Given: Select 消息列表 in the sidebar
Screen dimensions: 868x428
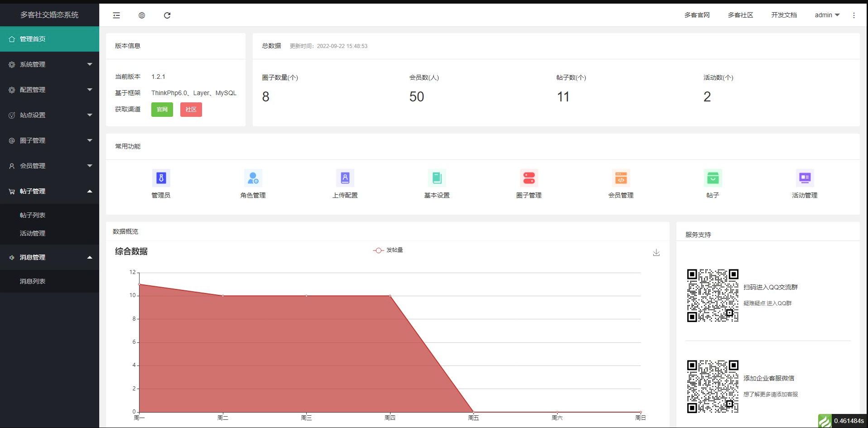Looking at the screenshot, I should [x=33, y=281].
